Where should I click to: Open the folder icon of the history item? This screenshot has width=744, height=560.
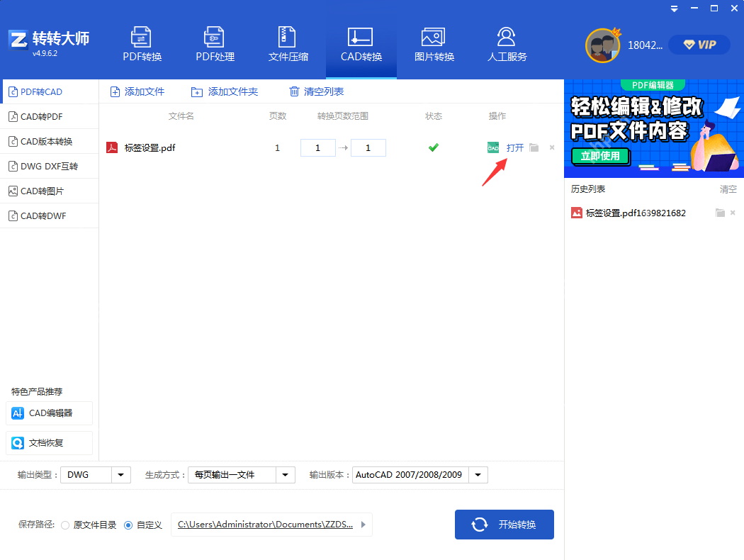(720, 213)
